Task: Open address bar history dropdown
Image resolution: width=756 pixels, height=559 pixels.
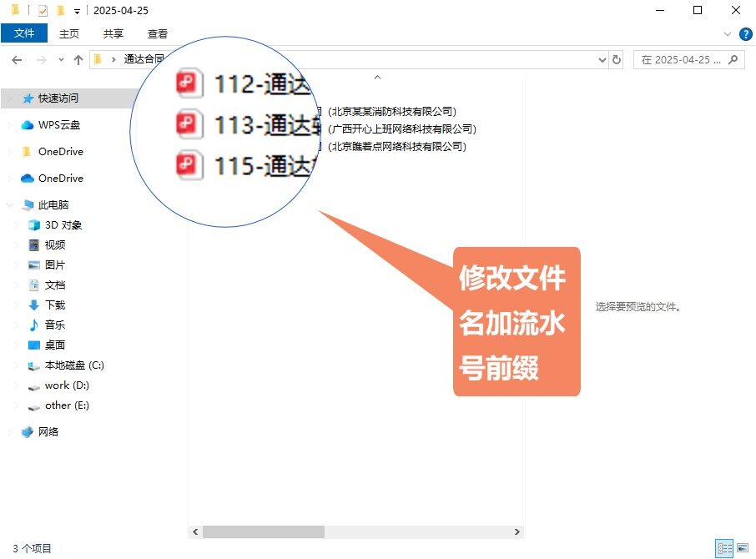Action: click(x=602, y=60)
